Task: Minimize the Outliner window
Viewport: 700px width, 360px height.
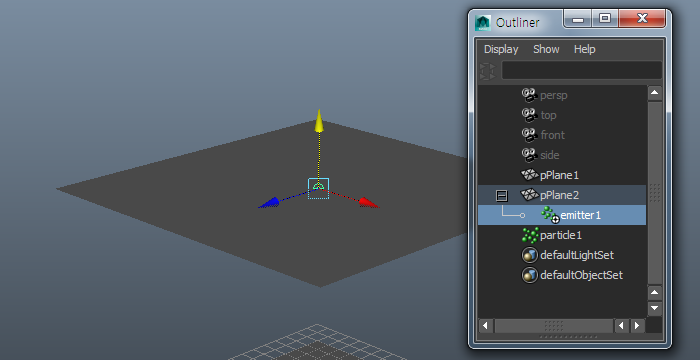Action: tap(578, 19)
